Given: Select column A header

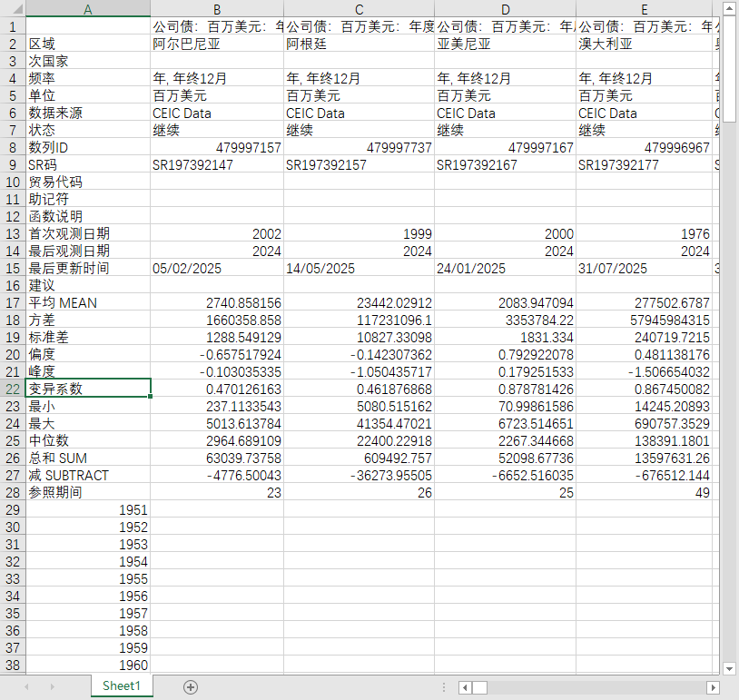Looking at the screenshot, I should pos(88,9).
